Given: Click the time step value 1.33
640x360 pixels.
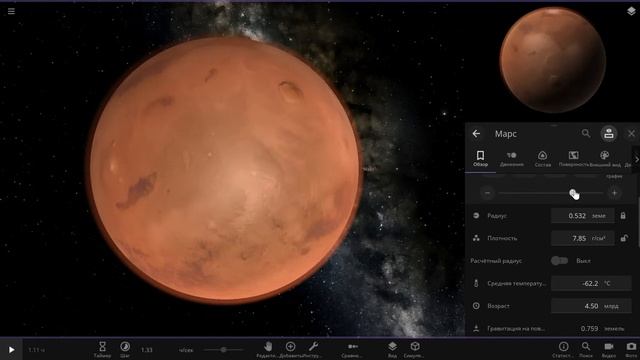Looking at the screenshot, I should coord(147,350).
